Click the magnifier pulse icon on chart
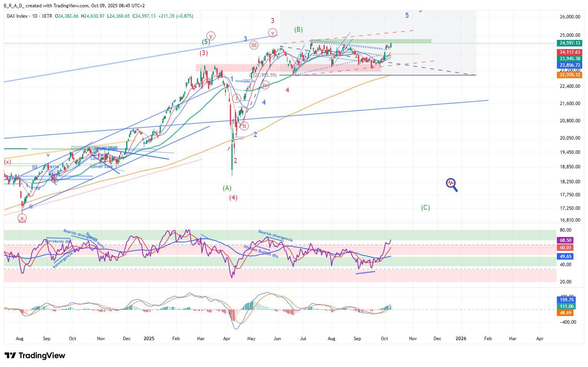 tap(451, 184)
